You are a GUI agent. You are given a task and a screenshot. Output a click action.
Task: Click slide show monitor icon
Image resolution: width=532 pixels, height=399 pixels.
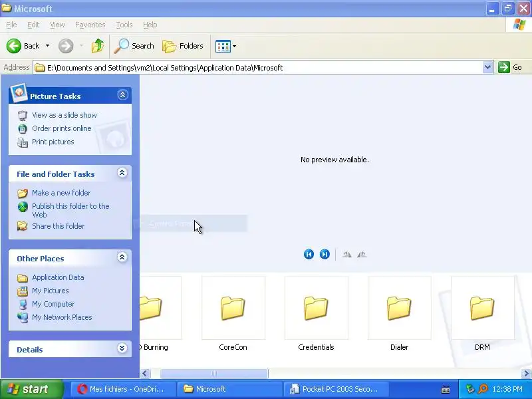(23, 115)
